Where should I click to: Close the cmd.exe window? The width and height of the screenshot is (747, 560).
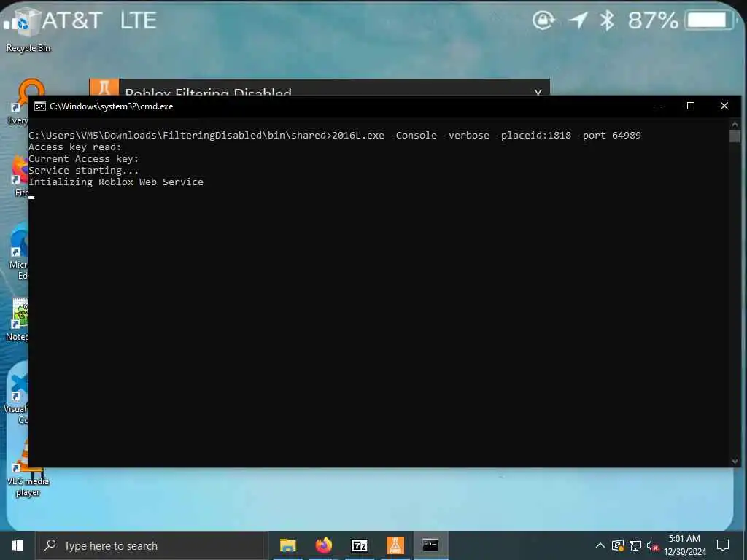pos(724,106)
